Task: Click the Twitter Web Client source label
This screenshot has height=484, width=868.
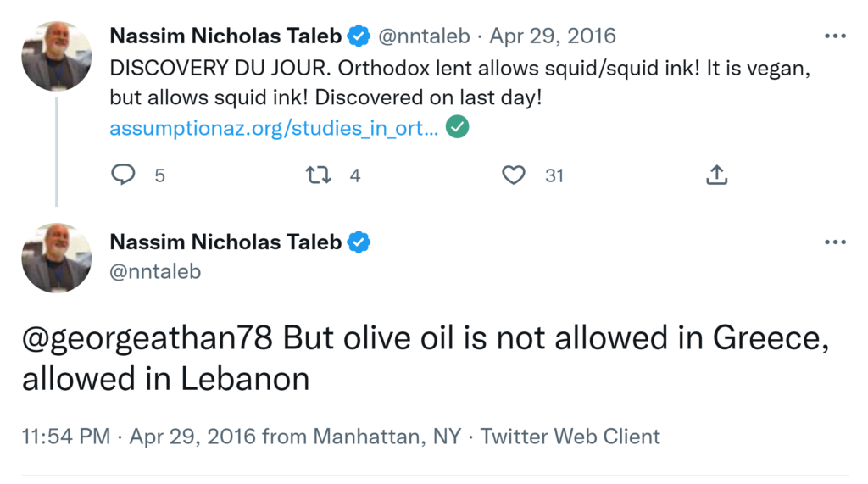Action: 570,437
